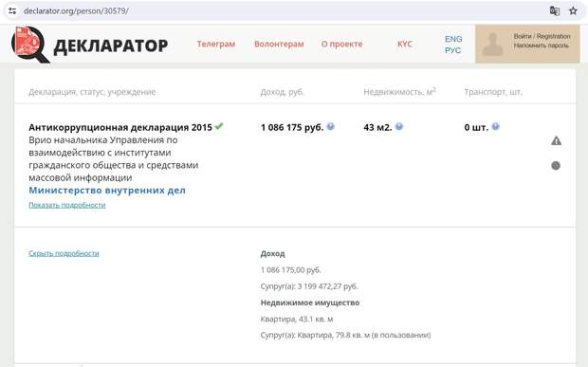
Task: Click the green verified checkmark
Action: click(x=219, y=126)
